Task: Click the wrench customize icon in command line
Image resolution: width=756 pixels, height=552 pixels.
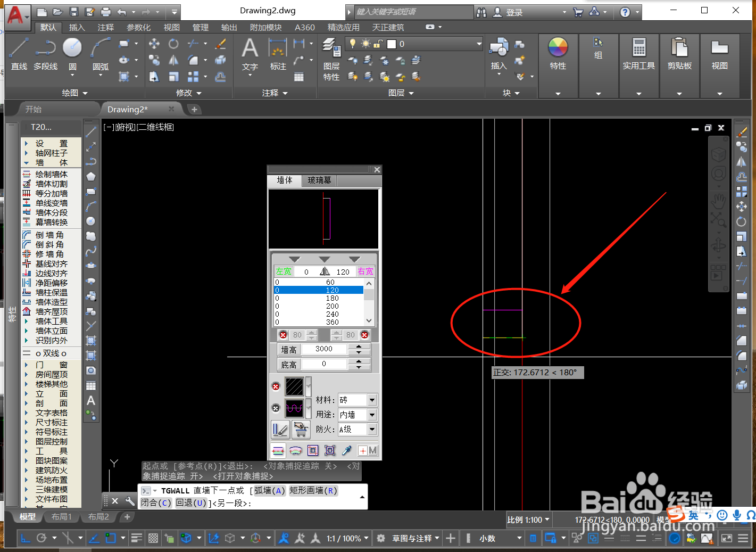Action: pos(130,501)
